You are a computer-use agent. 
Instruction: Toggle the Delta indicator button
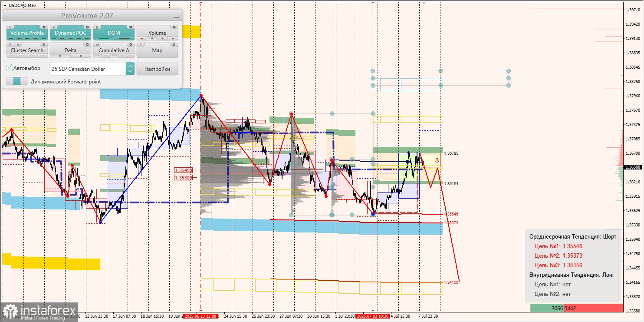pyautogui.click(x=70, y=50)
